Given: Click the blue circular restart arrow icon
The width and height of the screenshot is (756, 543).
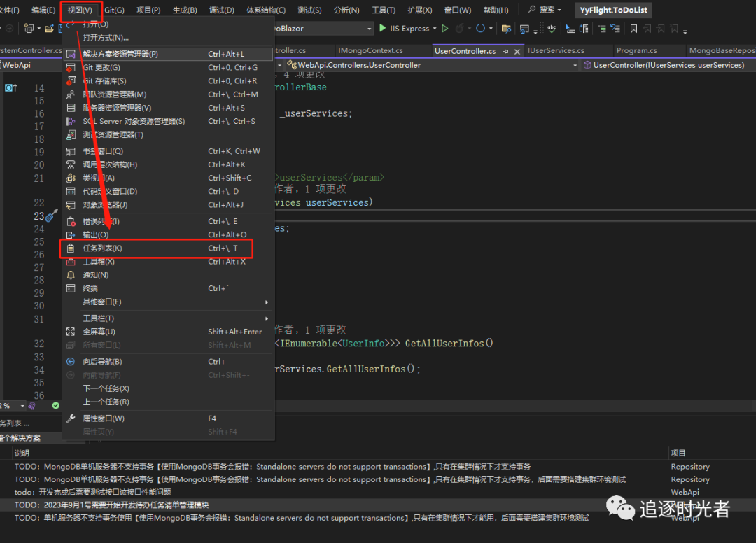Looking at the screenshot, I should pos(480,29).
